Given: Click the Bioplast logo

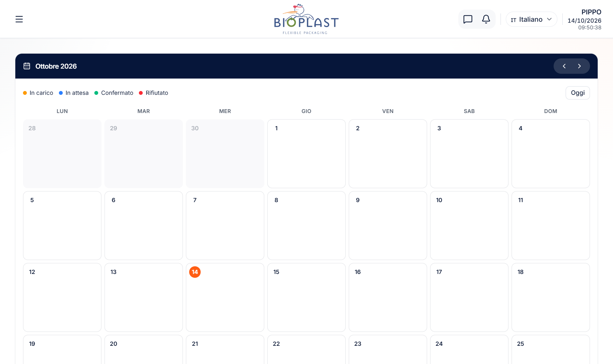Looking at the screenshot, I should coord(306,19).
